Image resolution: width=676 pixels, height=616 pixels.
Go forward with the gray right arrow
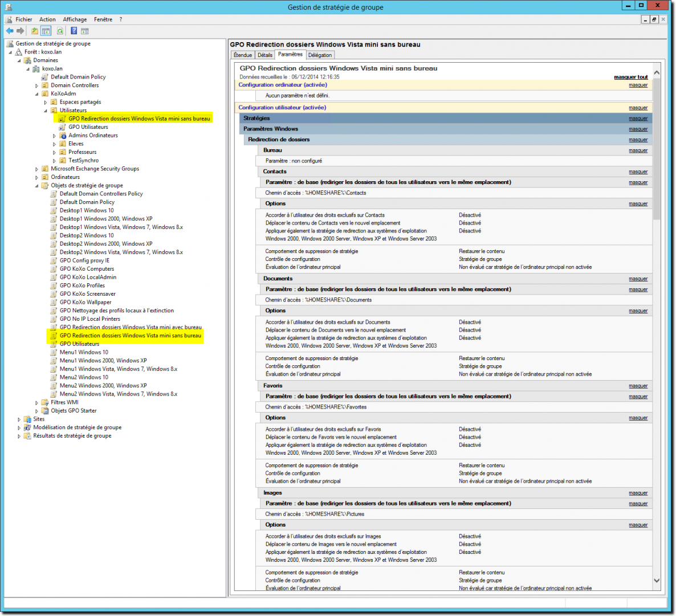pos(21,31)
